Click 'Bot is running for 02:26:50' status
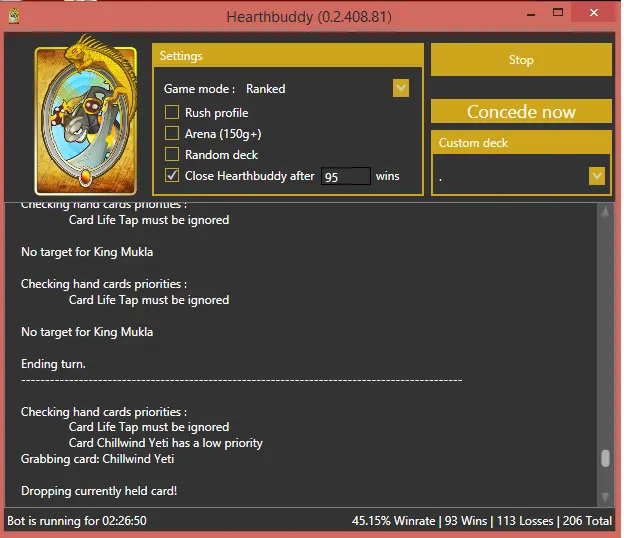Viewport: 624px width, 538px height. point(77,520)
